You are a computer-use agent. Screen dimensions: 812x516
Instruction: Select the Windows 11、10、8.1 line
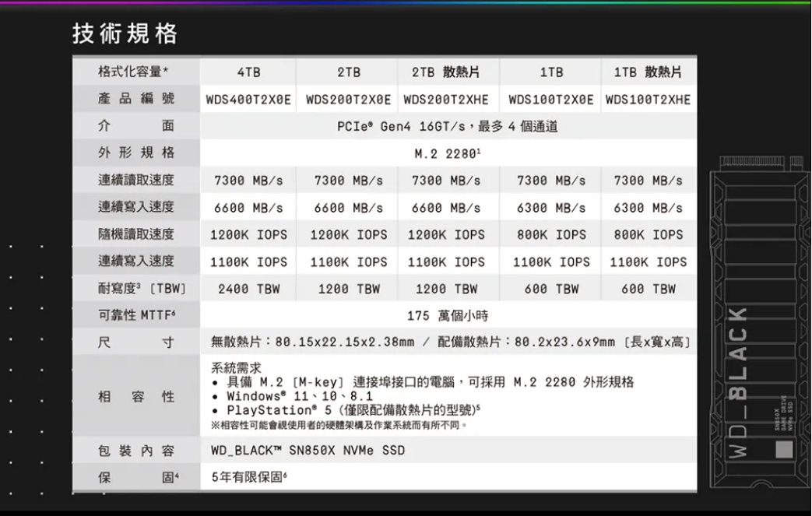point(293,396)
